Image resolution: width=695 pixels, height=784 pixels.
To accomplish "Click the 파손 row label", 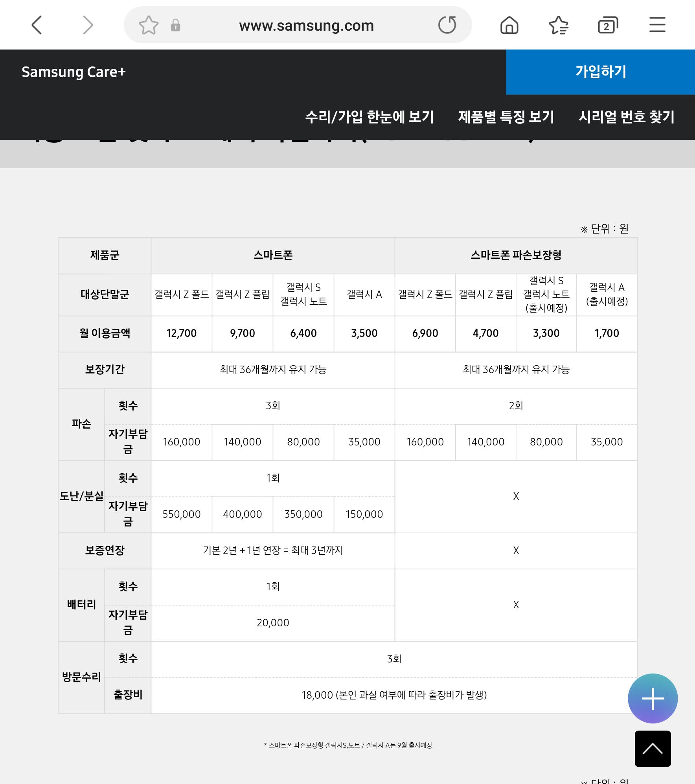I will click(x=81, y=424).
